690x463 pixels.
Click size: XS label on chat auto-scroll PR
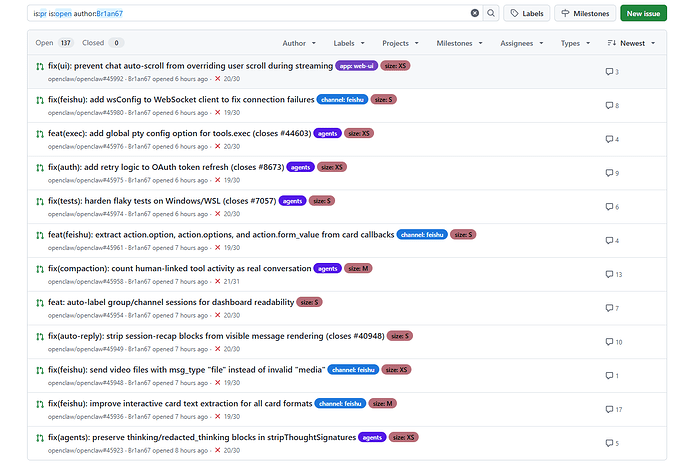click(x=395, y=66)
